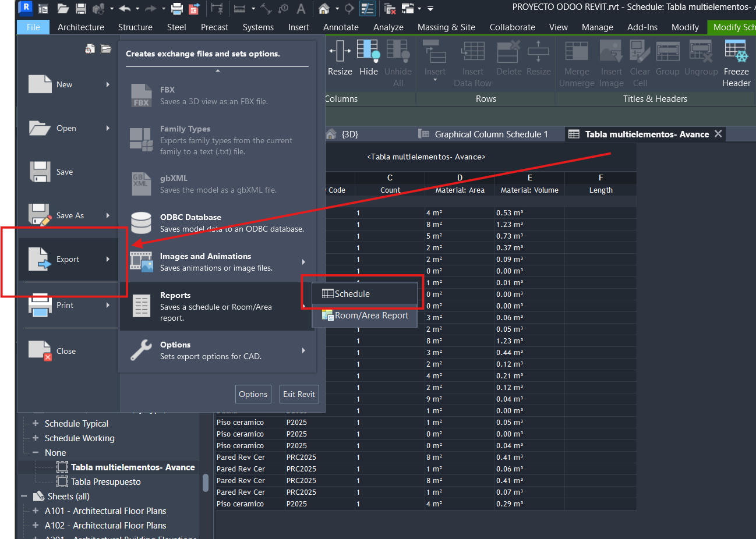The width and height of the screenshot is (756, 539).
Task: Click the Print icon in Quick Access toolbar
Action: [176, 8]
